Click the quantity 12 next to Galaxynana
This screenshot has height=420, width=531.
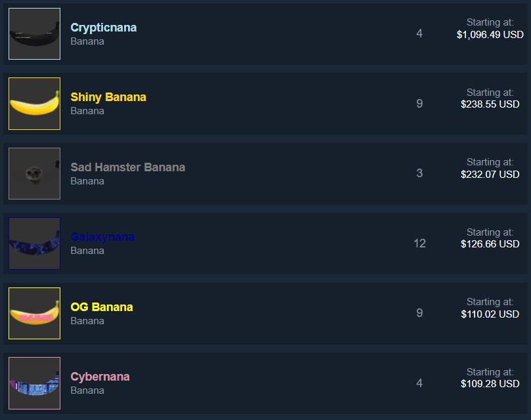(419, 243)
